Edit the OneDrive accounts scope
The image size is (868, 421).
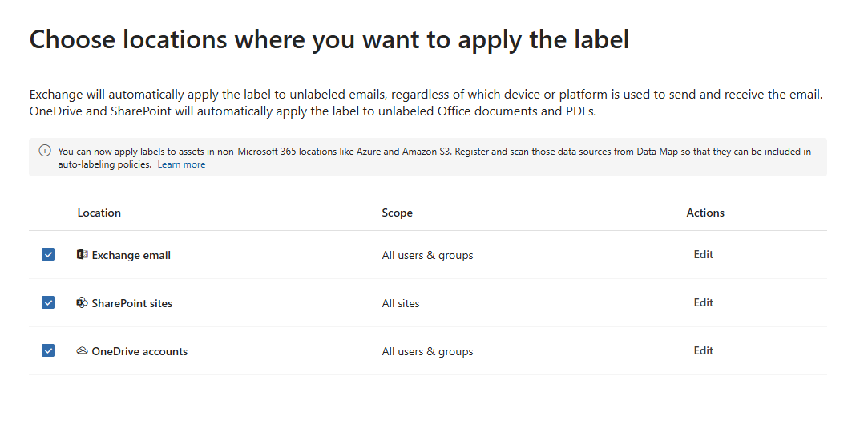[704, 351]
